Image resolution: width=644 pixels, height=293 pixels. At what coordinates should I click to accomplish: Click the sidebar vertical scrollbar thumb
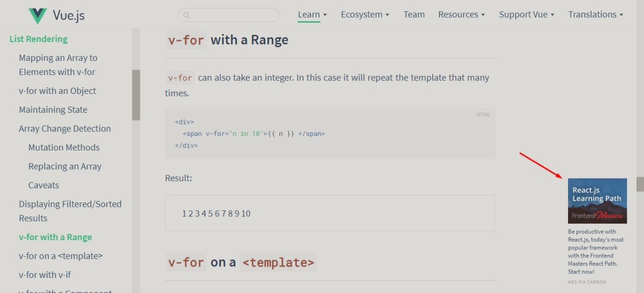point(136,95)
